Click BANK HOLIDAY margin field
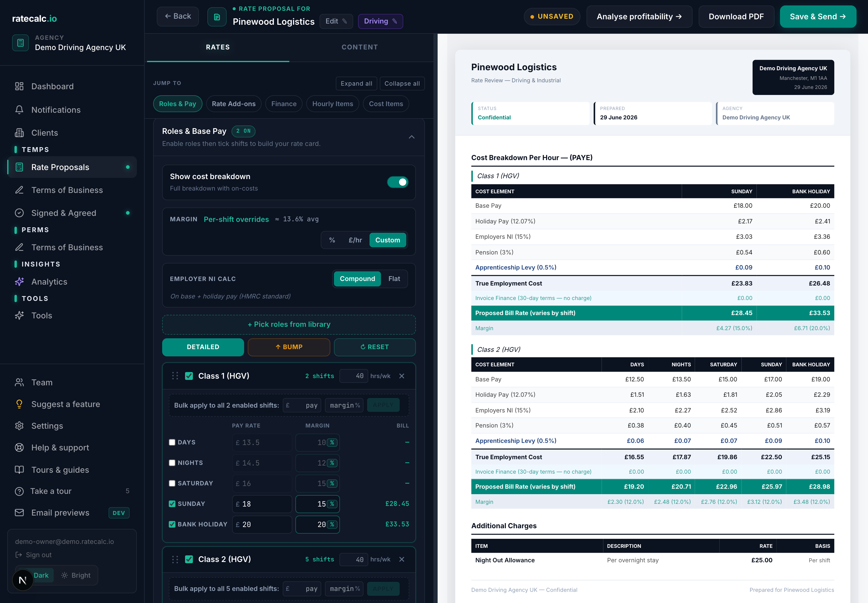868x603 pixels. [317, 524]
